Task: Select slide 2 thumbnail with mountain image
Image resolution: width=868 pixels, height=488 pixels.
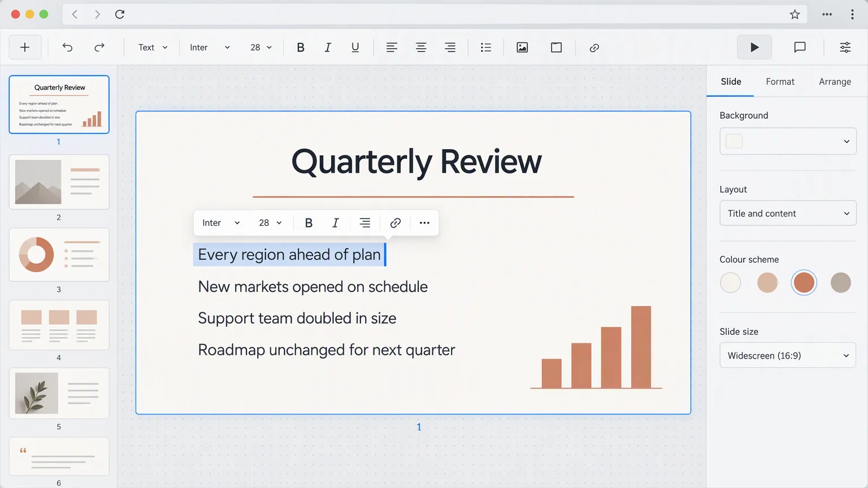Action: pyautogui.click(x=59, y=182)
